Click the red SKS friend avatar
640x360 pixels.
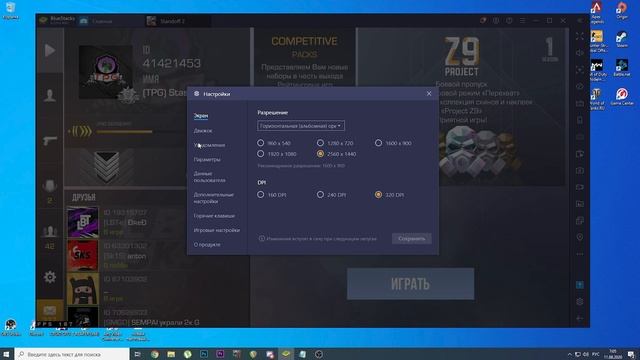point(82,256)
